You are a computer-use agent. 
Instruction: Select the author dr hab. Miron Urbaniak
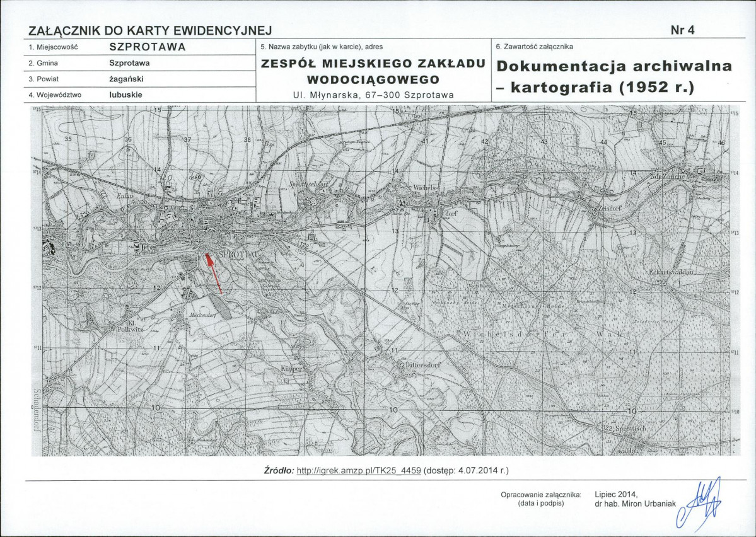636,504
